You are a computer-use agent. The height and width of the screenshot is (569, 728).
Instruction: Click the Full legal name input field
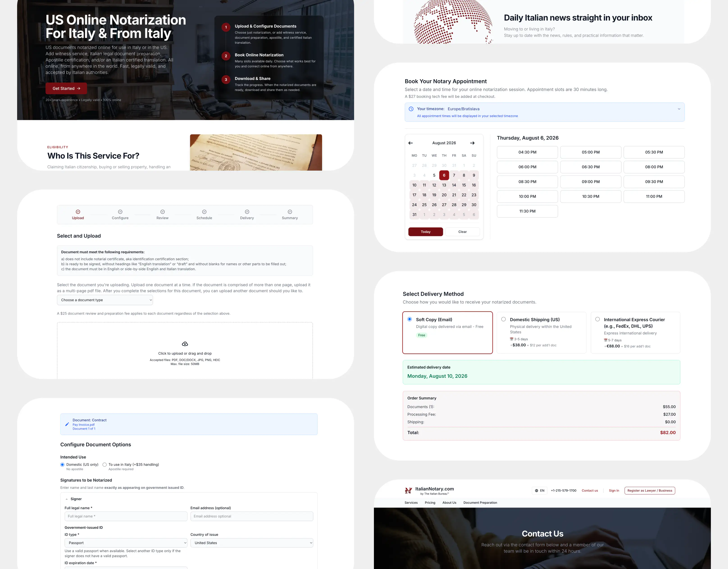coord(126,516)
